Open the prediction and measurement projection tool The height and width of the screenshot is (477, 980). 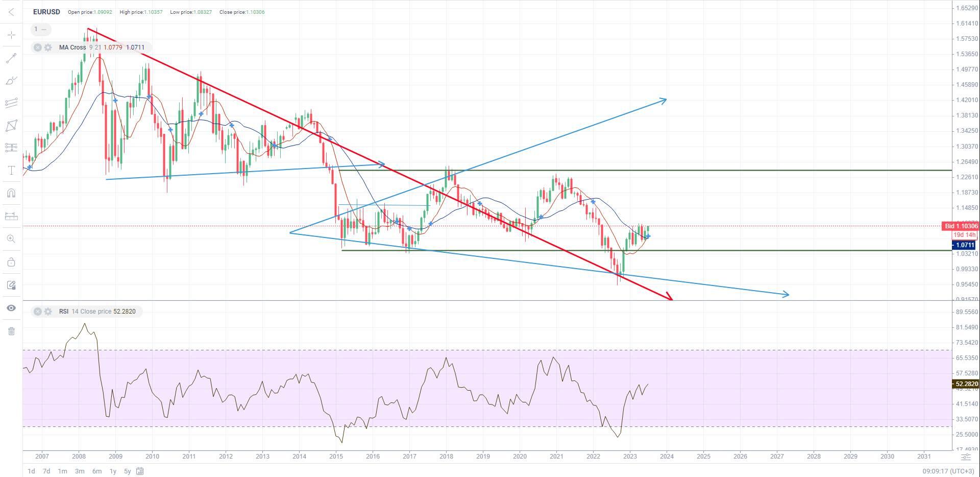point(11,148)
